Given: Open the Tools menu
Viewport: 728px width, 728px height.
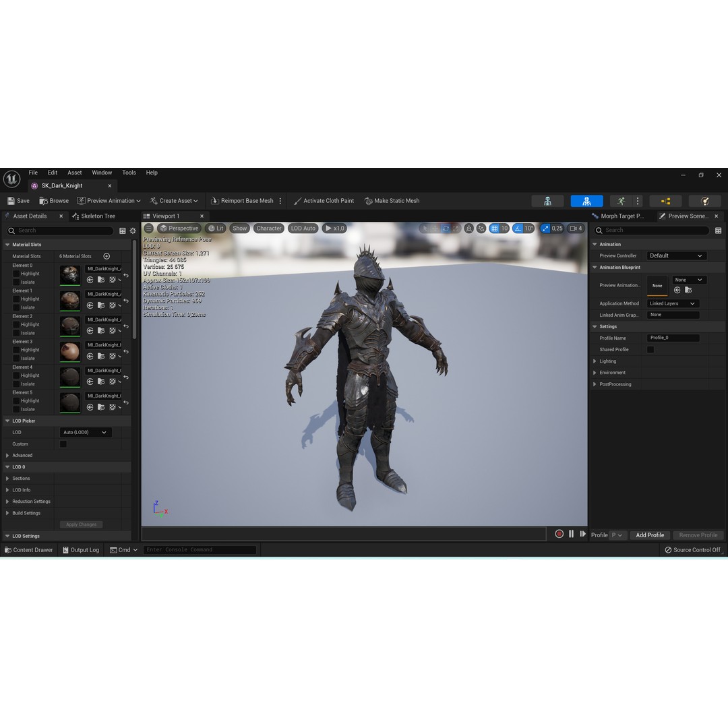Looking at the screenshot, I should pyautogui.click(x=129, y=173).
